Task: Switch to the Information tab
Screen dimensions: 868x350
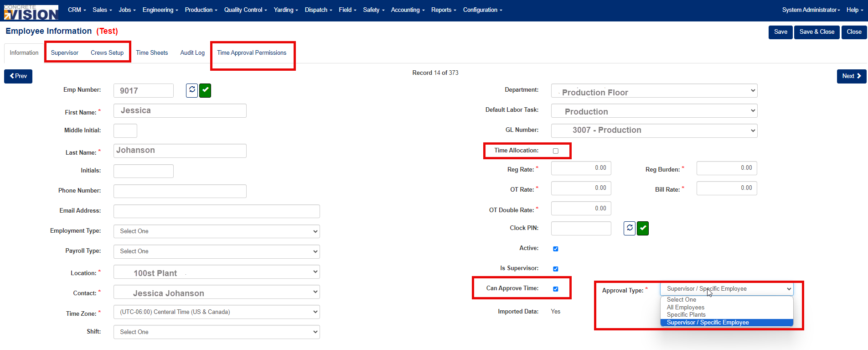Action: tap(24, 53)
